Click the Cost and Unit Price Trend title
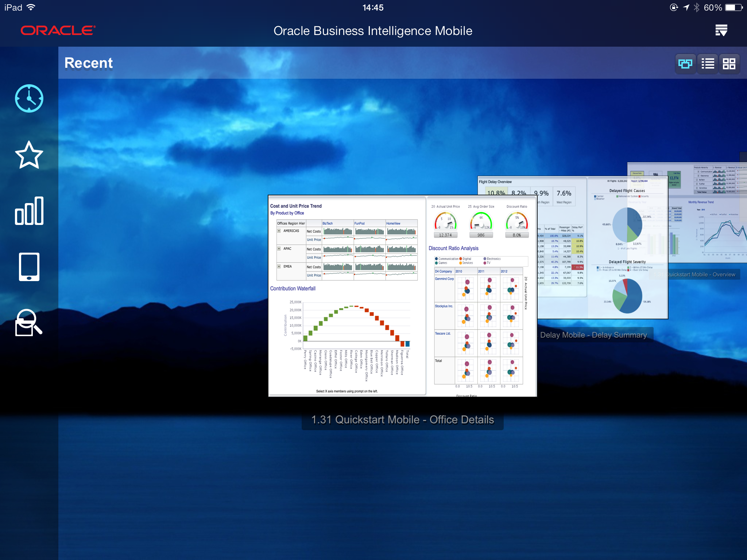The image size is (747, 560). click(296, 206)
